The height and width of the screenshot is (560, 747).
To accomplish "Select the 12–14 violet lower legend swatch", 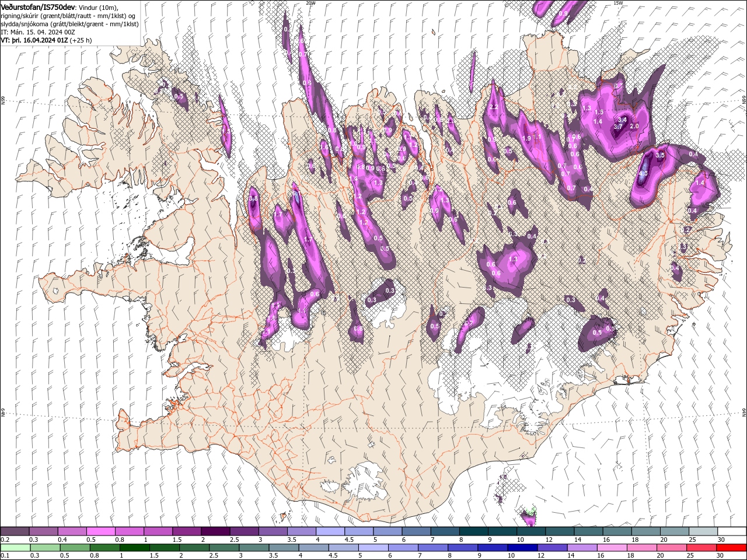I will click(x=551, y=548).
